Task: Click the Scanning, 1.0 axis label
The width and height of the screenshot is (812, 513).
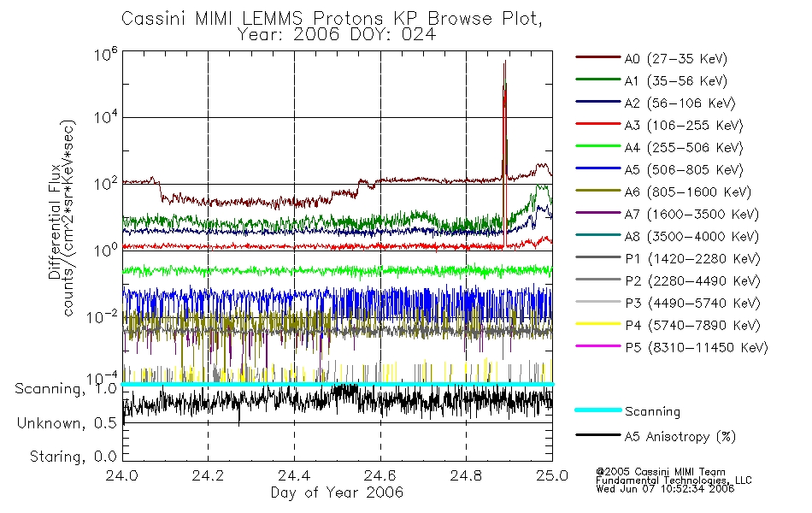Action: pos(66,389)
